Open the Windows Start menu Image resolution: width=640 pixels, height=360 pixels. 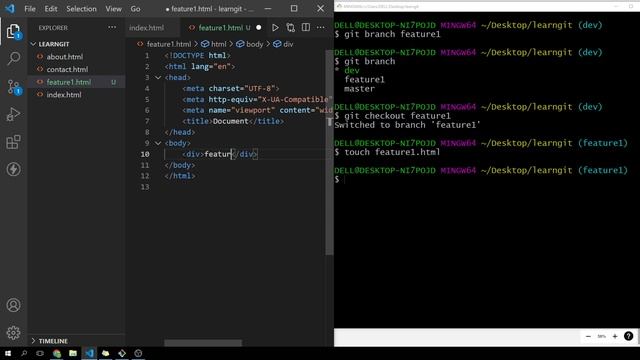click(x=8, y=353)
